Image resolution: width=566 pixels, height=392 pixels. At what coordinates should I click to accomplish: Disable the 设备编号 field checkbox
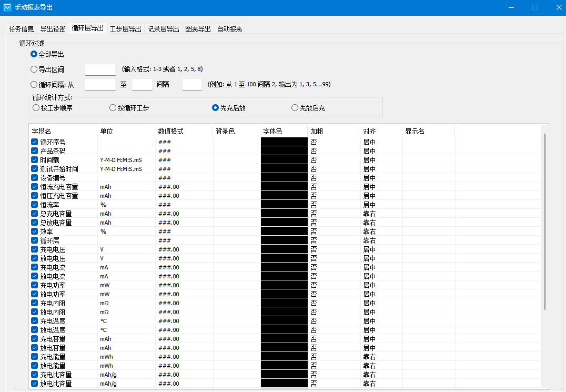[x=35, y=178]
